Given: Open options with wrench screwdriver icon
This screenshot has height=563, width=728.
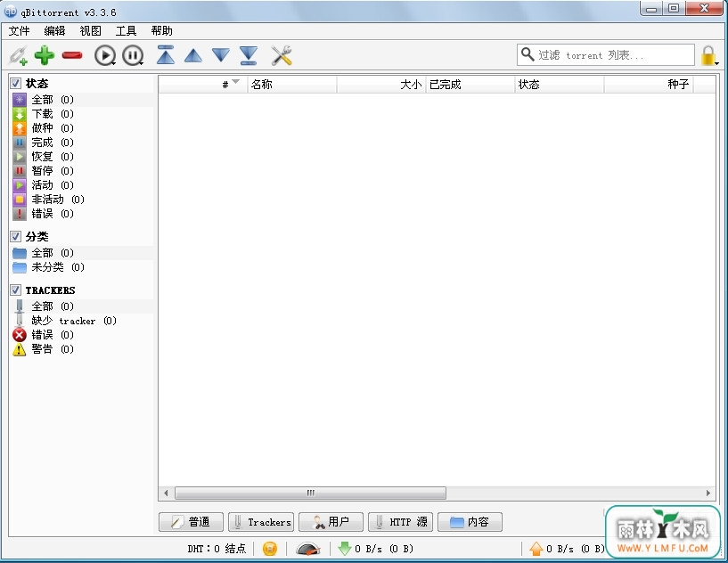Looking at the screenshot, I should [282, 55].
